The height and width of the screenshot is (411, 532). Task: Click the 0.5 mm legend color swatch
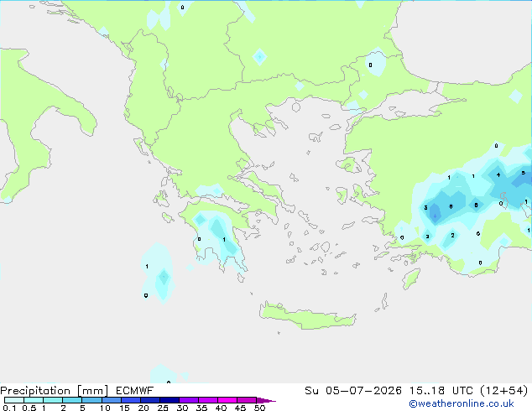(34, 400)
